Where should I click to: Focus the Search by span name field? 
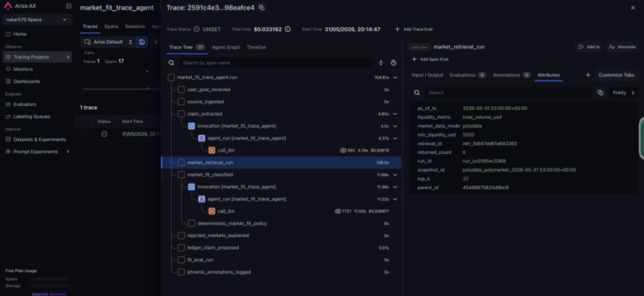[276, 63]
